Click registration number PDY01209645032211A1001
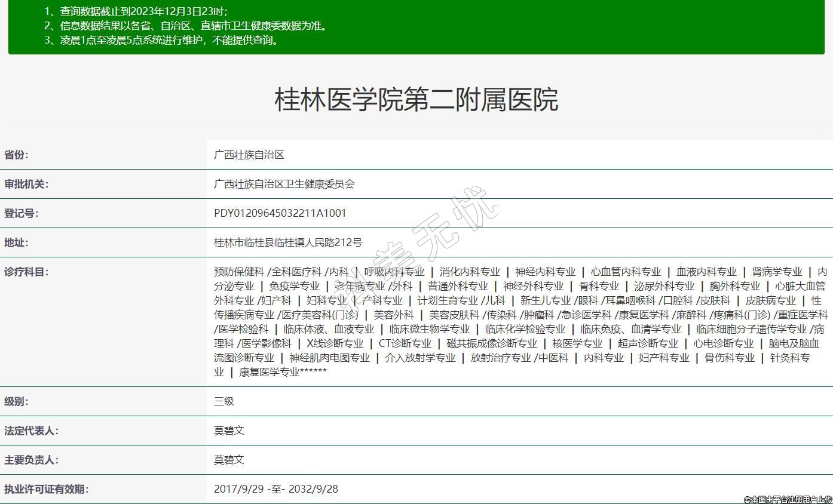 click(x=280, y=213)
